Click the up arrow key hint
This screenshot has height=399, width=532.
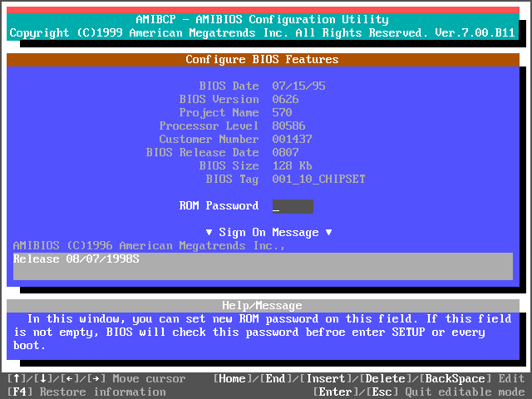tap(17, 379)
